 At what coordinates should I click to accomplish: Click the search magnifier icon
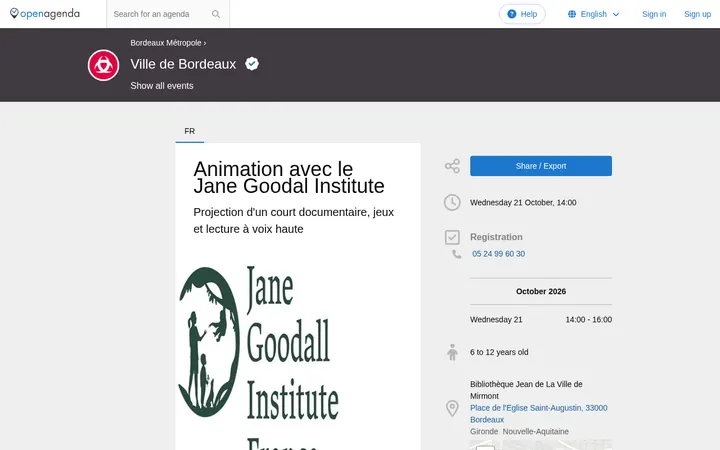tap(216, 14)
